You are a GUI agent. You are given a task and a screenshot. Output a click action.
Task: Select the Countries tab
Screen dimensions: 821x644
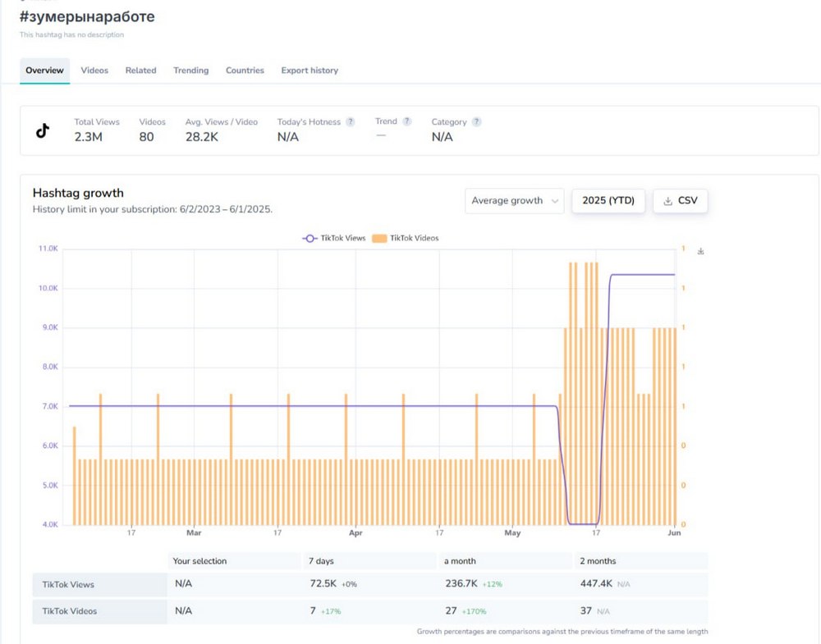tap(245, 71)
